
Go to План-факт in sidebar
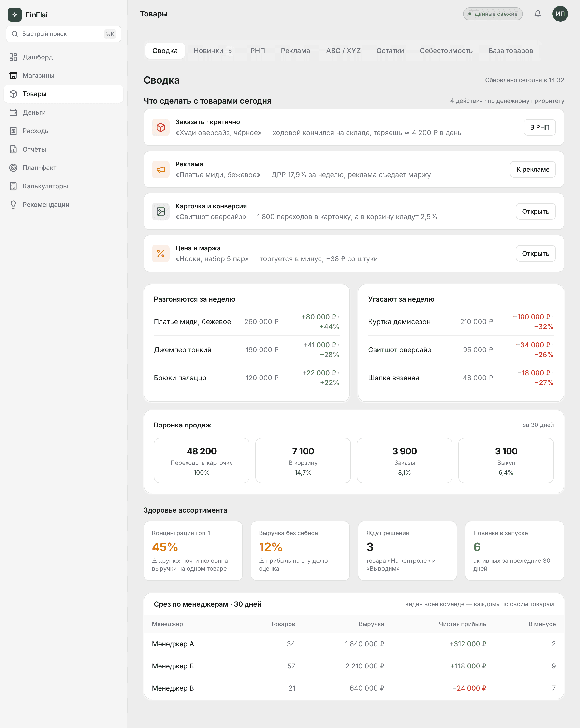pyautogui.click(x=63, y=168)
